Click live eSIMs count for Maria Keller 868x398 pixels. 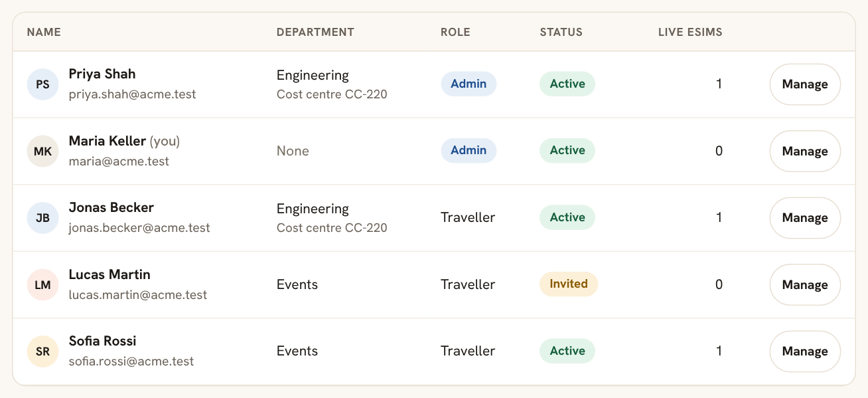point(719,151)
